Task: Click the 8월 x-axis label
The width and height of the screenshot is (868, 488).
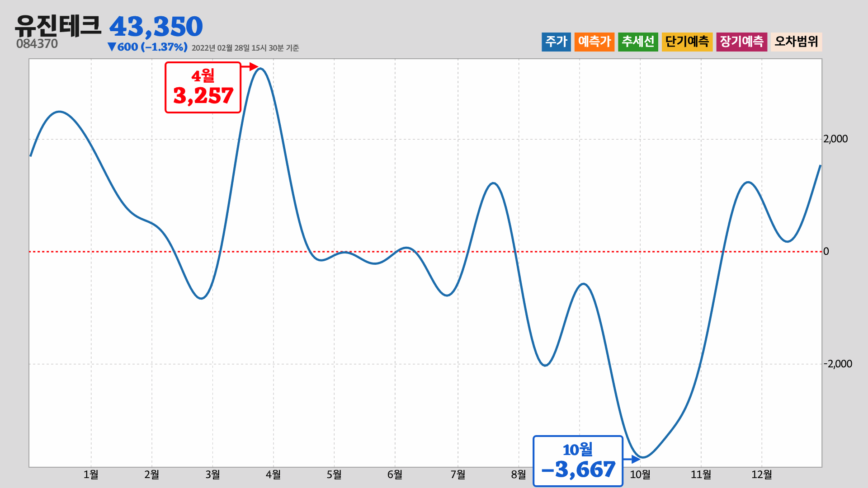Action: [x=519, y=474]
